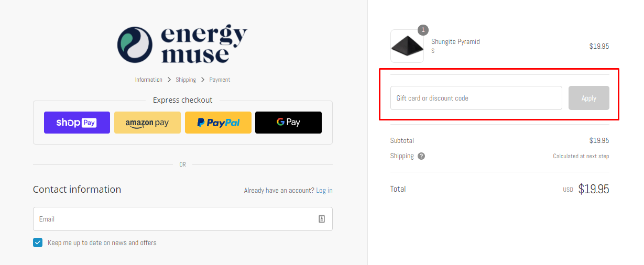Viewport: 644px width, 265px height.
Task: Click into the Email input field
Action: 183,219
